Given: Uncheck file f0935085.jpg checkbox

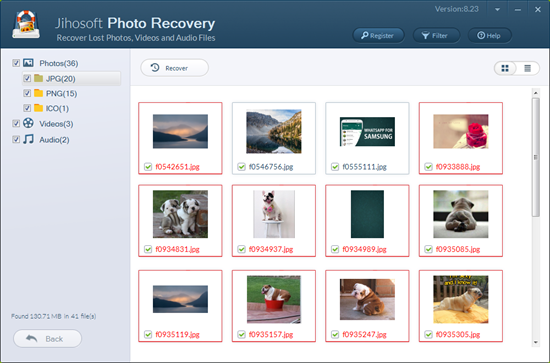Looking at the screenshot, I should click(x=428, y=249).
